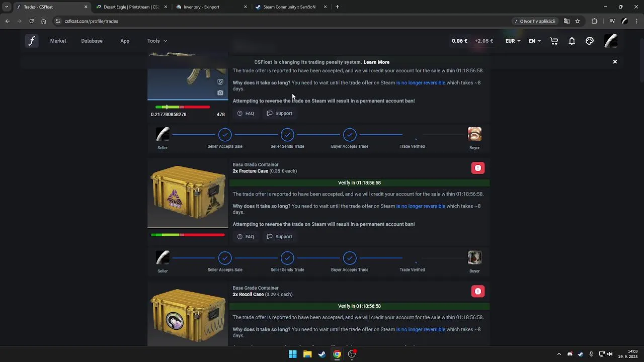Open the CSFloat logo home page
The width and height of the screenshot is (644, 362).
(x=32, y=41)
